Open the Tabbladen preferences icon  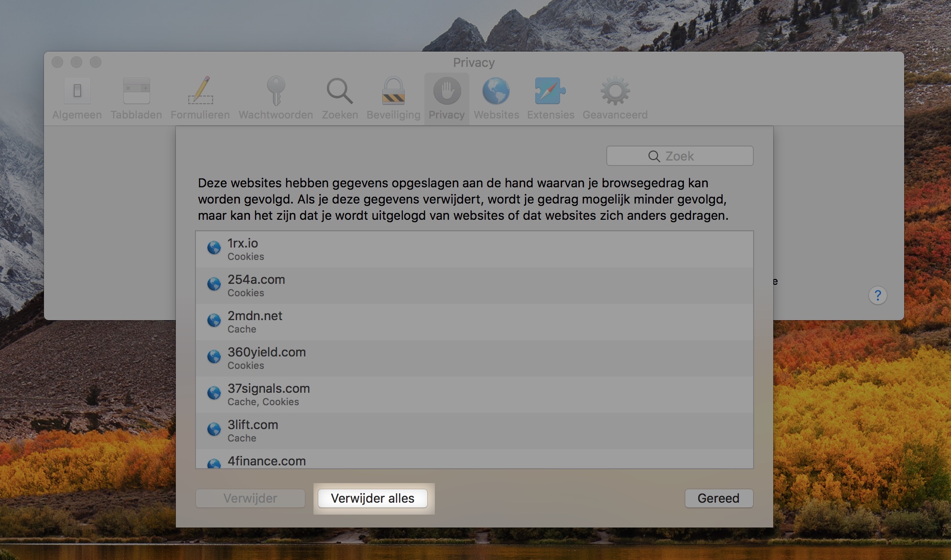point(136,92)
